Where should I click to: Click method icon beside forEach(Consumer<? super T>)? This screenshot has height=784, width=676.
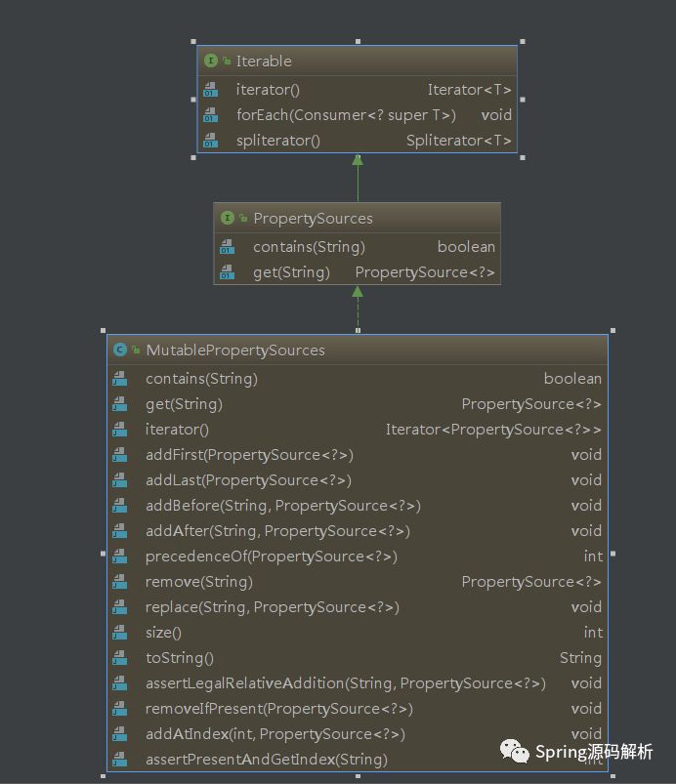pyautogui.click(x=211, y=114)
